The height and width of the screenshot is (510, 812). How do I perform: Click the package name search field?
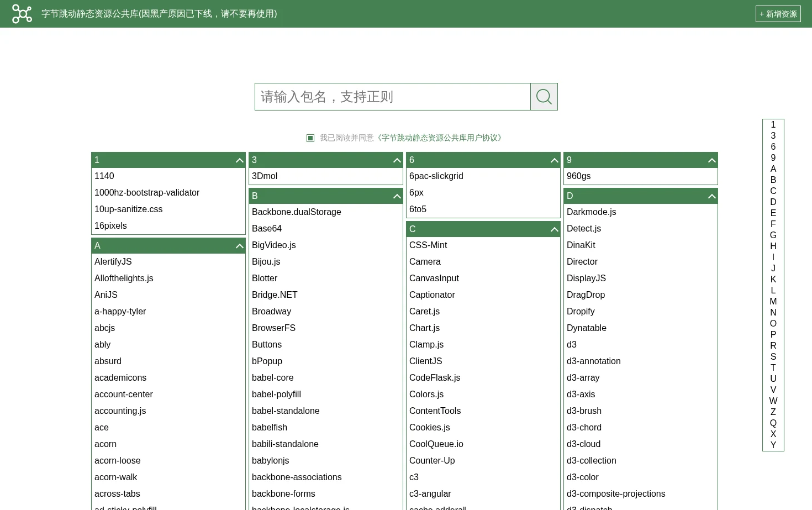393,97
